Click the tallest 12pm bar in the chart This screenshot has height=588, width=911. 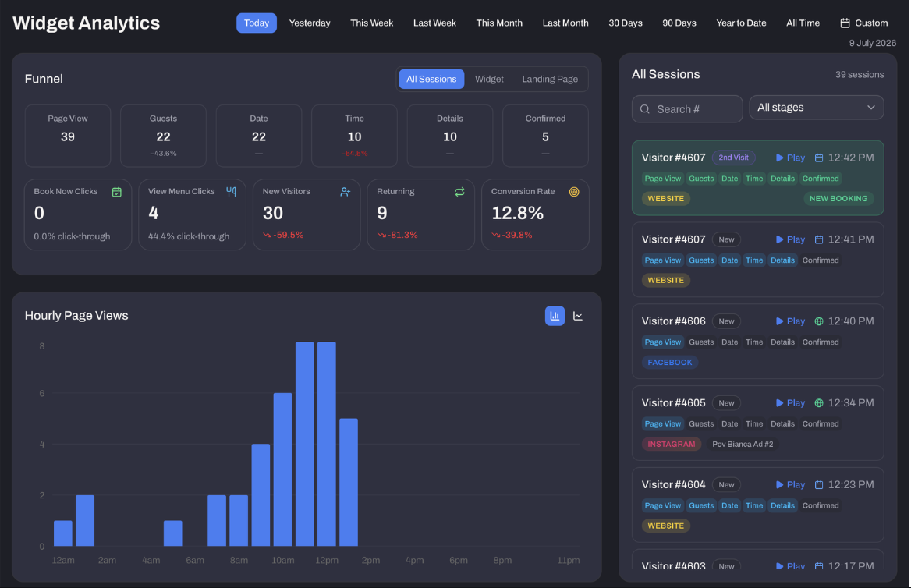(x=327, y=444)
